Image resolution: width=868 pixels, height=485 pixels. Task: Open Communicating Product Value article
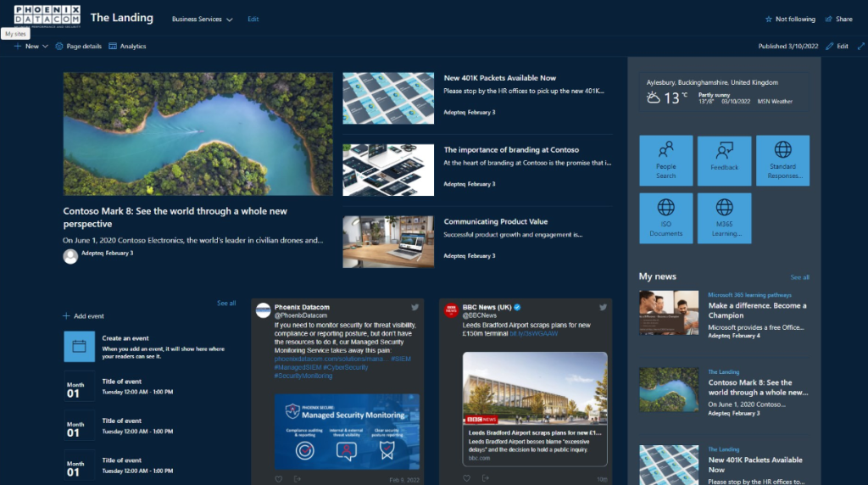tap(495, 221)
